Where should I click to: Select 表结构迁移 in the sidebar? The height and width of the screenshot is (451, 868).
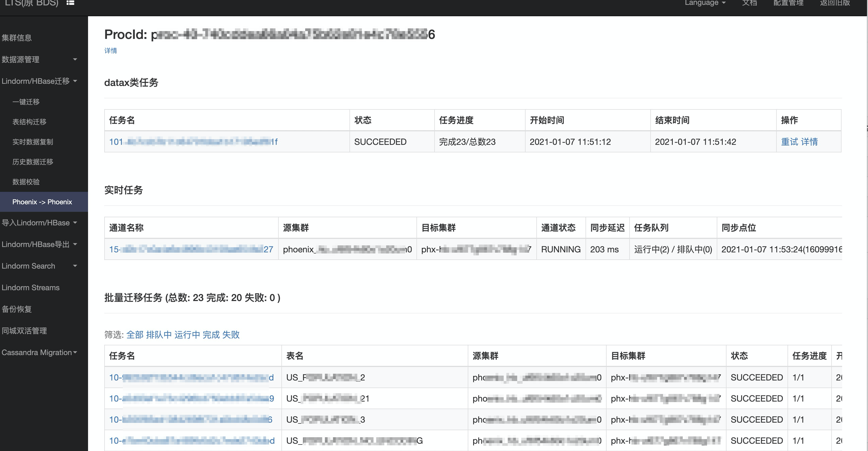(29, 122)
